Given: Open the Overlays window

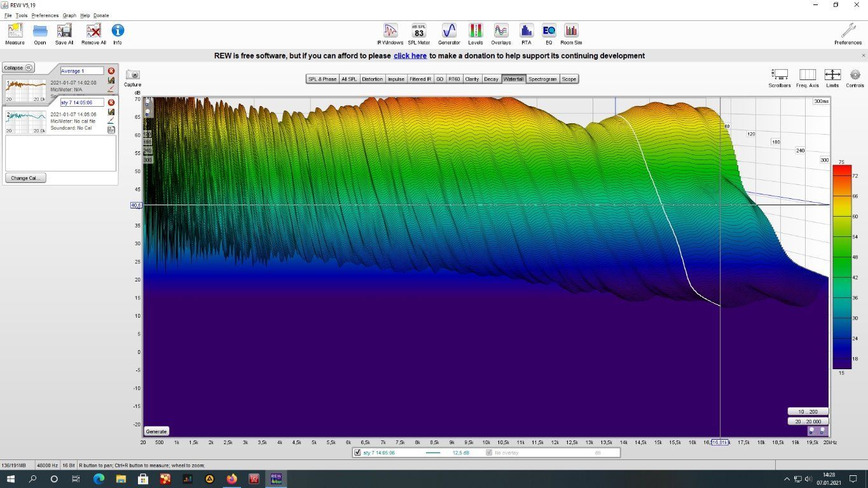Looking at the screenshot, I should pos(501,34).
